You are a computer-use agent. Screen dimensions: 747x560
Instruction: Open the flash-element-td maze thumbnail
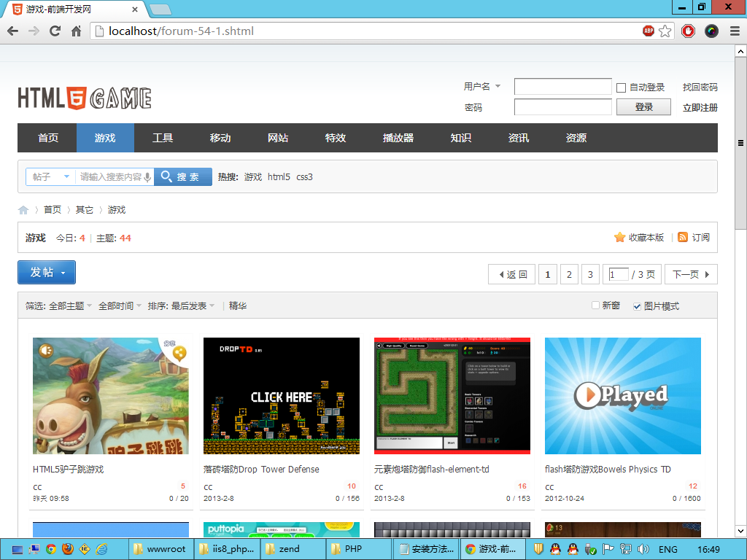[452, 396]
